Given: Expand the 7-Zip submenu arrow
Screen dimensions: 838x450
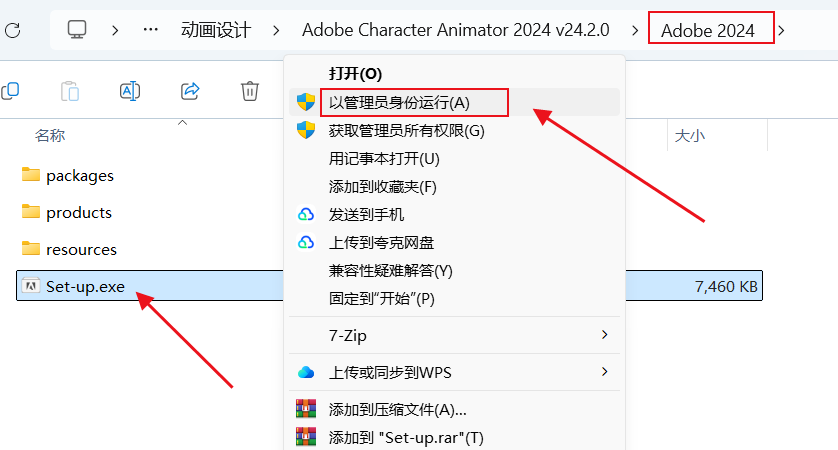Looking at the screenshot, I should (604, 335).
